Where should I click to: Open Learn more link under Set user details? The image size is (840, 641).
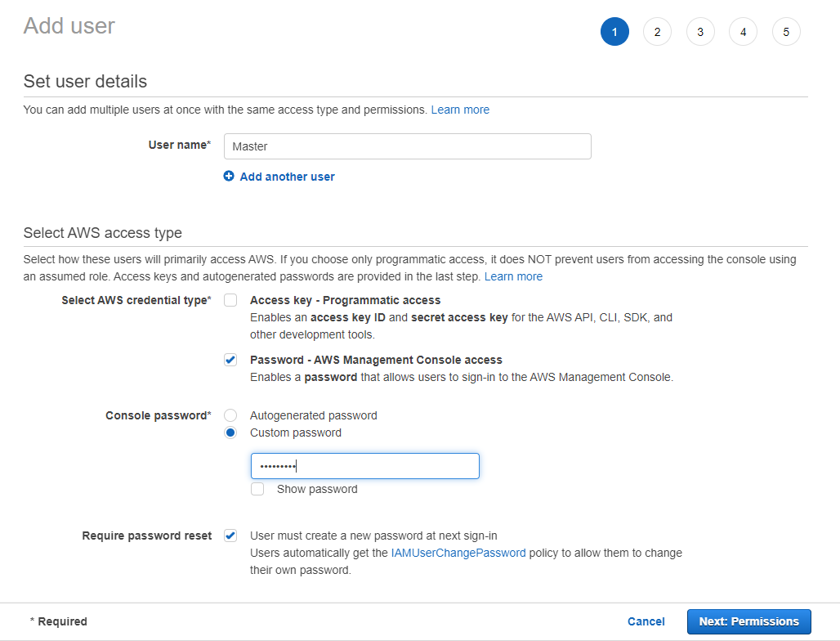(460, 110)
